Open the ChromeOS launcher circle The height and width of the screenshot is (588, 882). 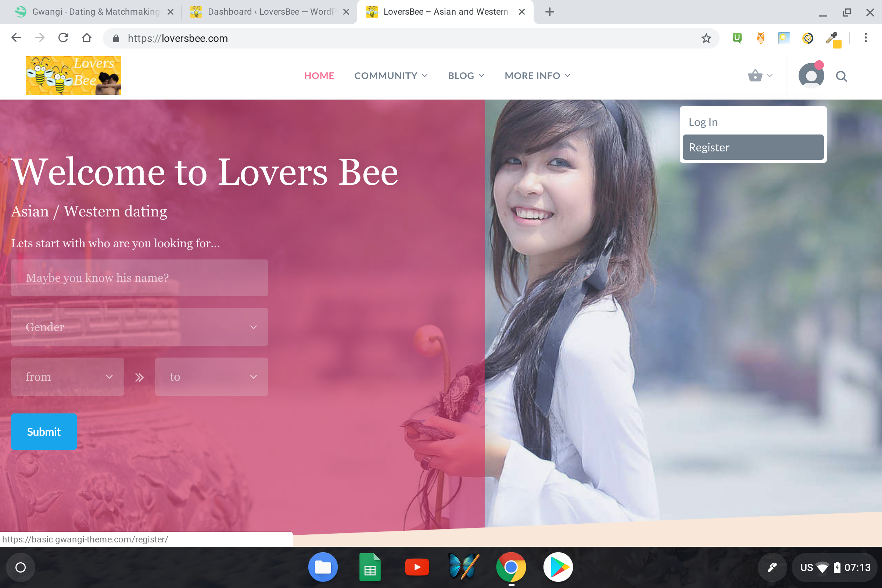21,567
